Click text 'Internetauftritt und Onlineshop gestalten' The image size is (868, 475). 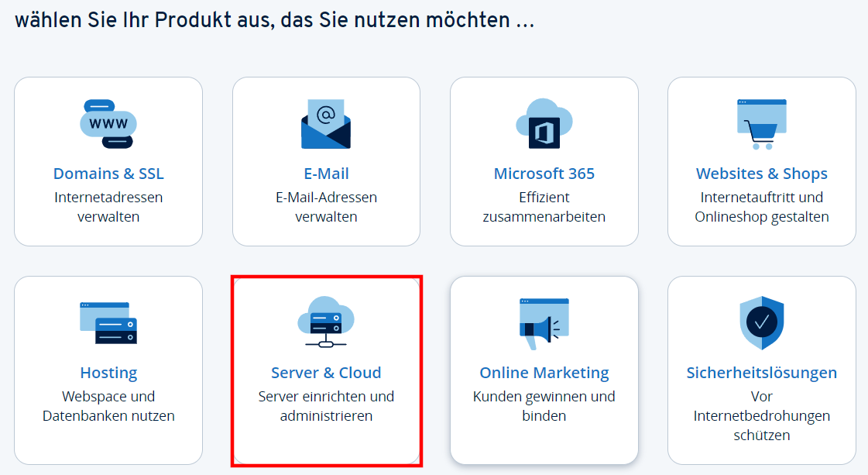tap(762, 207)
